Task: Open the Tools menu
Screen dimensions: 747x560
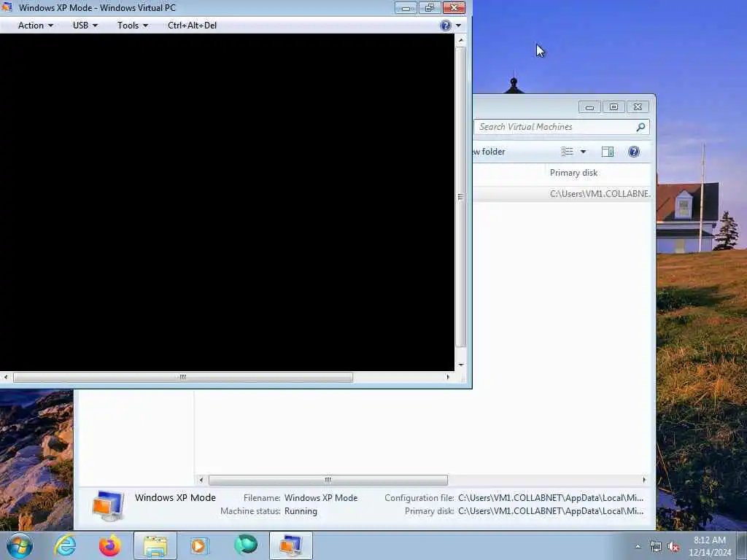Action: [x=133, y=26]
